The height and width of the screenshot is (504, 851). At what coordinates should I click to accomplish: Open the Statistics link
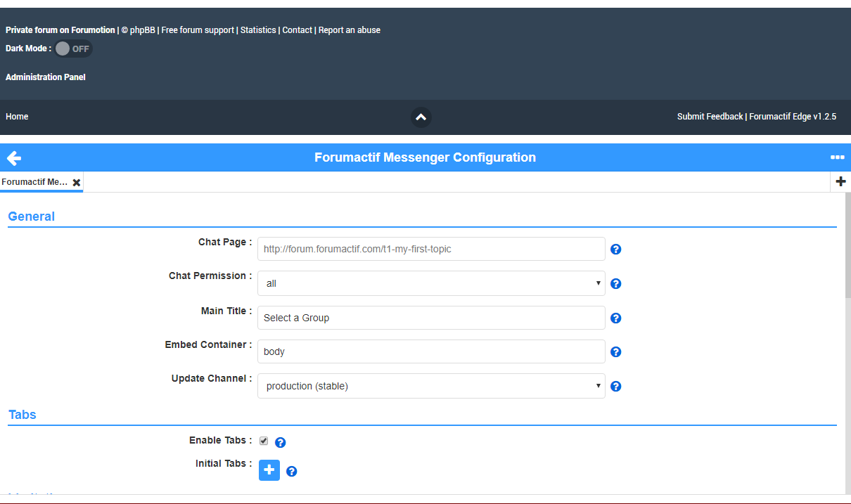tap(258, 30)
